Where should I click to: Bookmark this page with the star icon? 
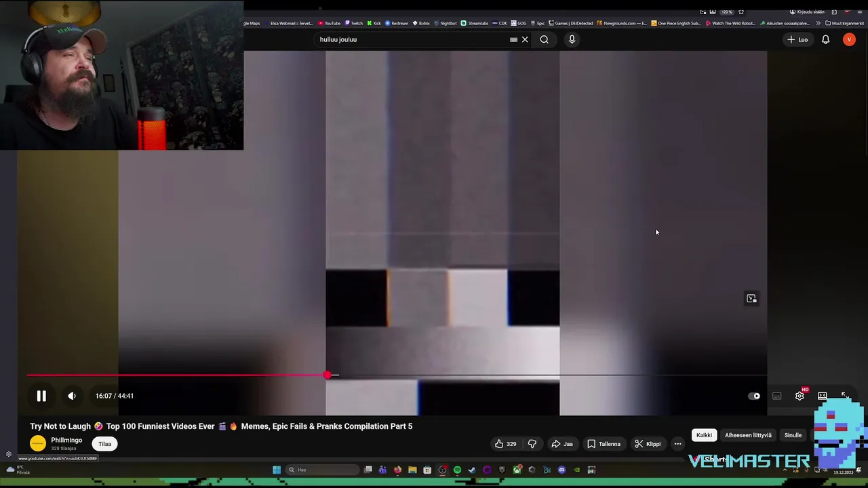(741, 12)
